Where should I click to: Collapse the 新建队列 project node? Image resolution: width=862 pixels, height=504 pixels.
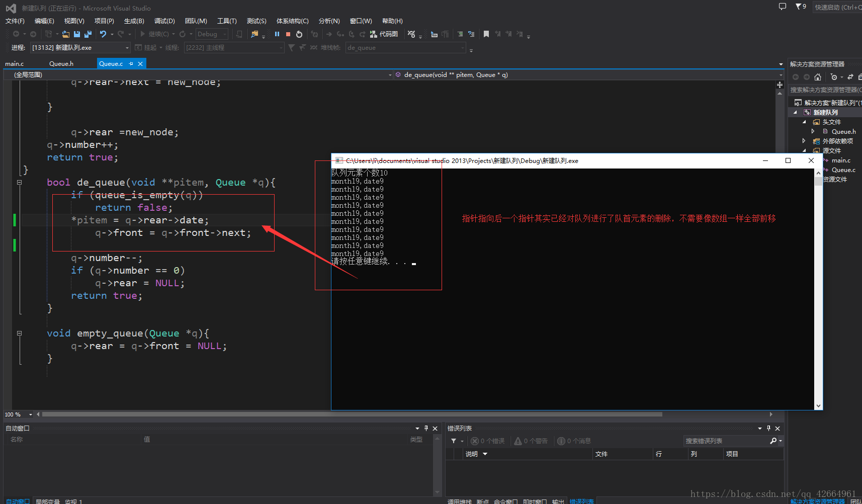point(795,113)
